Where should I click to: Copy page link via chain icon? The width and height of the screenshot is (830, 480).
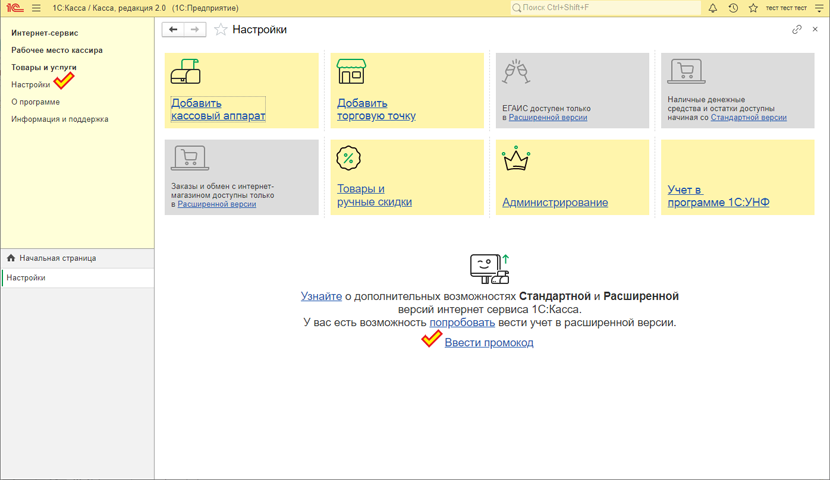pyautogui.click(x=797, y=30)
